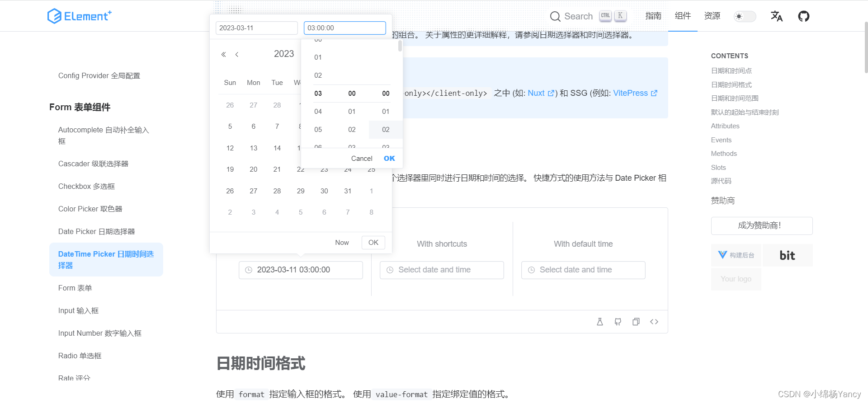Click the Element Plus logo
Screen dimensions: 868x403
click(x=80, y=16)
